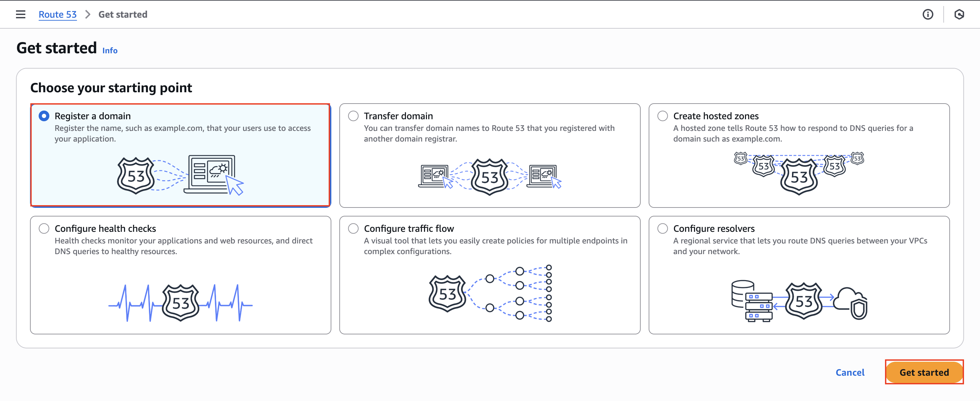The image size is (980, 401).
Task: Click the Cancel button
Action: 850,372
